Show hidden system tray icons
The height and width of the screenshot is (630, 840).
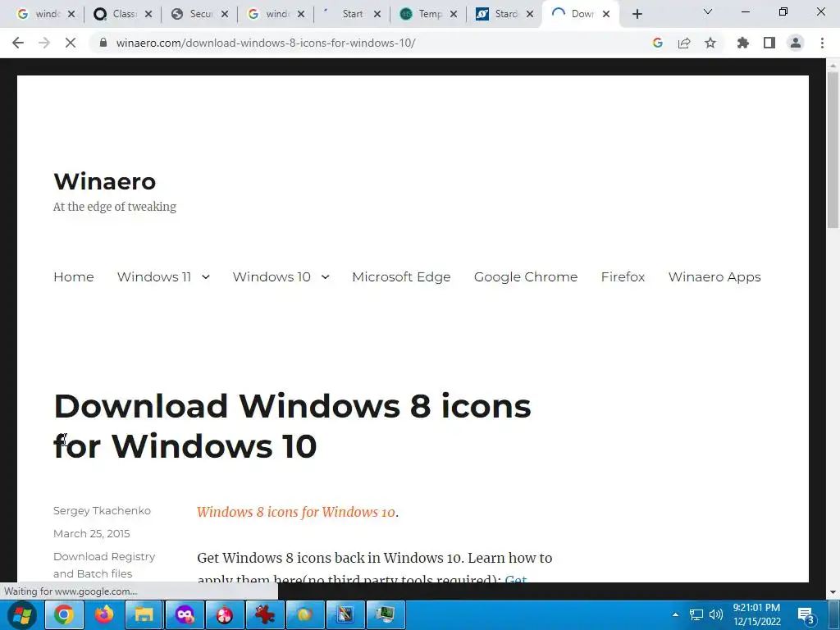pos(676,614)
